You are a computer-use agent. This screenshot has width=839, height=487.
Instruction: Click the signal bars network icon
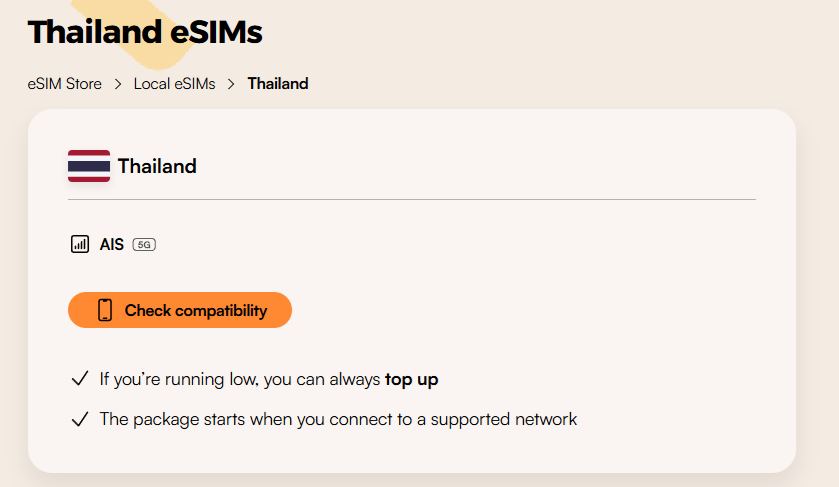point(80,244)
